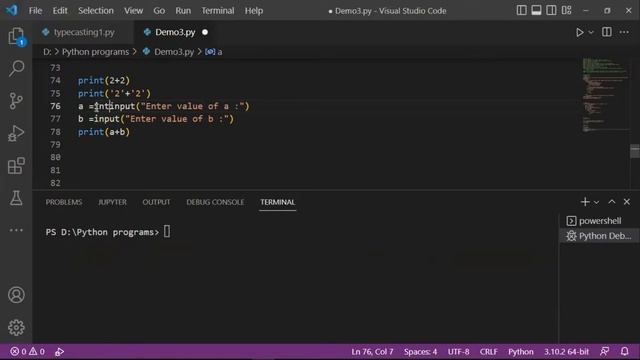Open the Search view
Screen dimensions: 640x360
16,68
